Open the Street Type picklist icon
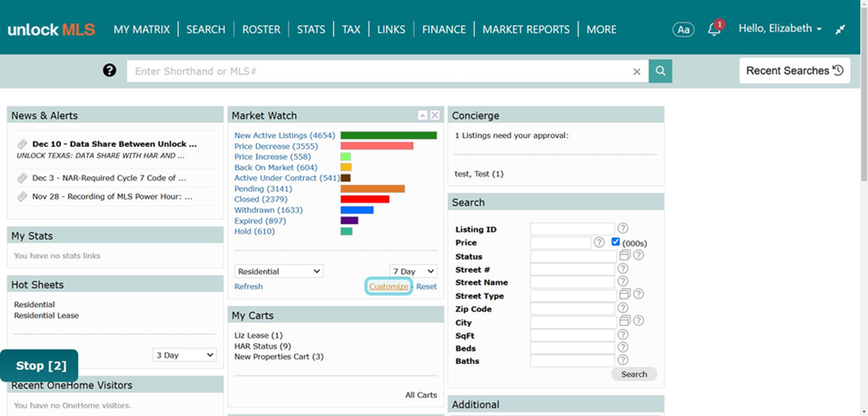Viewport: 868px width, 416px height. (x=624, y=294)
